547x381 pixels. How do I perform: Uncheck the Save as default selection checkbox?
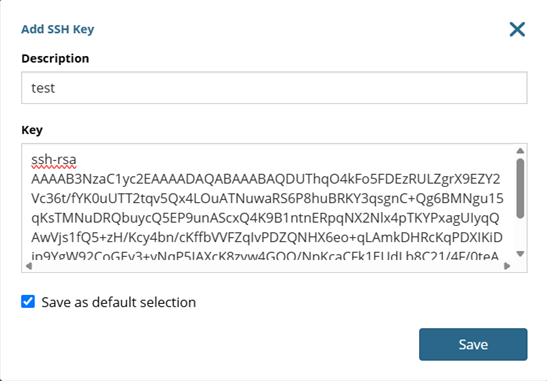(x=28, y=301)
